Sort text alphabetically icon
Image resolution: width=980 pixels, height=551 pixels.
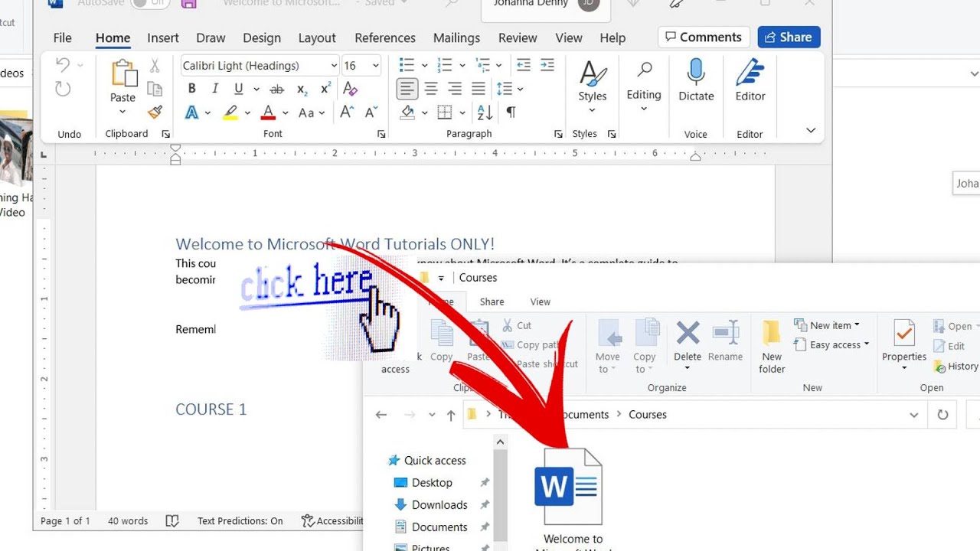(485, 112)
